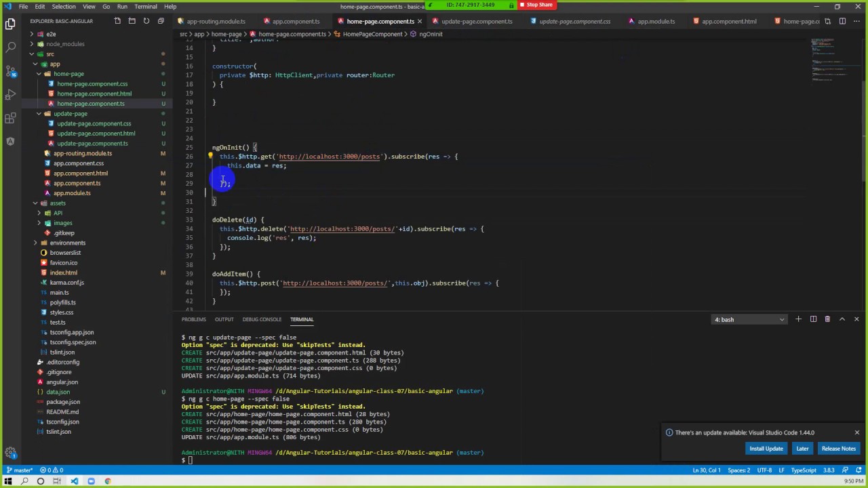Switch to app.module.ts editor tab

tap(656, 21)
